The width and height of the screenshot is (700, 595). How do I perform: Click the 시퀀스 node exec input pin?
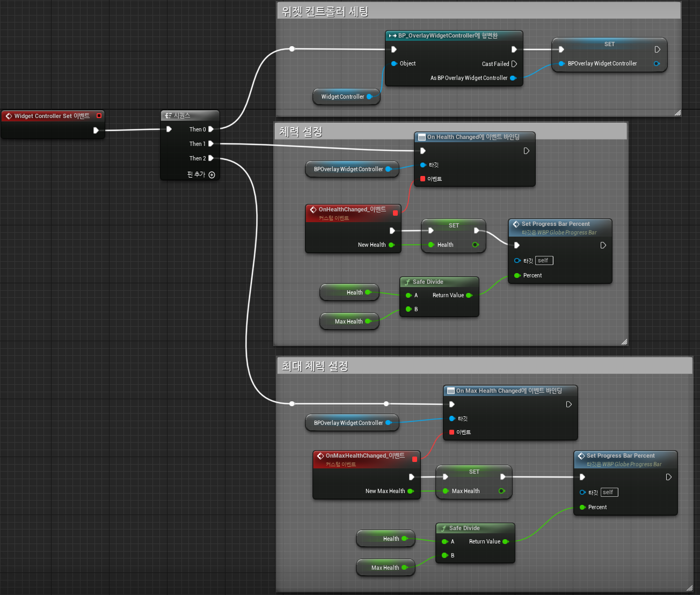(169, 129)
